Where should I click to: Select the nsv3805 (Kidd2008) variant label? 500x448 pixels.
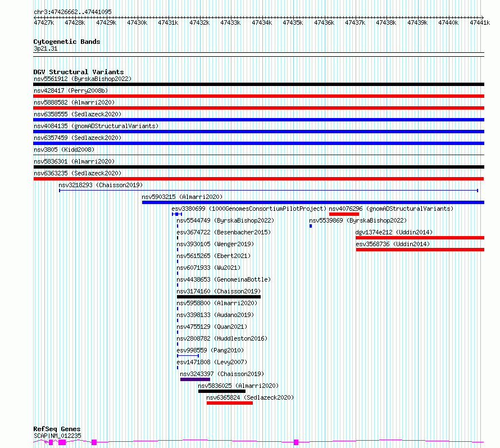(64, 150)
